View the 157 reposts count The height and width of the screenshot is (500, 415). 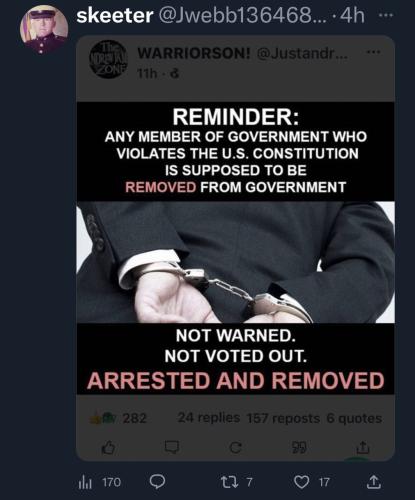click(283, 418)
